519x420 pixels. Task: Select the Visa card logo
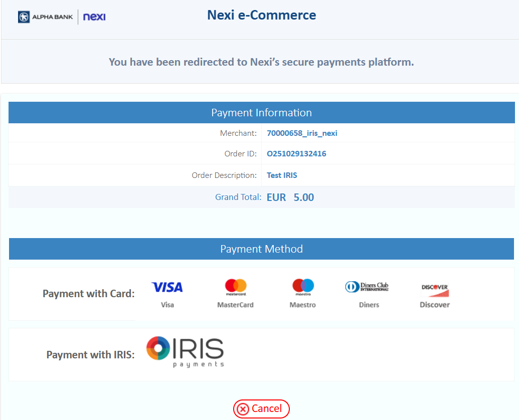pos(167,287)
